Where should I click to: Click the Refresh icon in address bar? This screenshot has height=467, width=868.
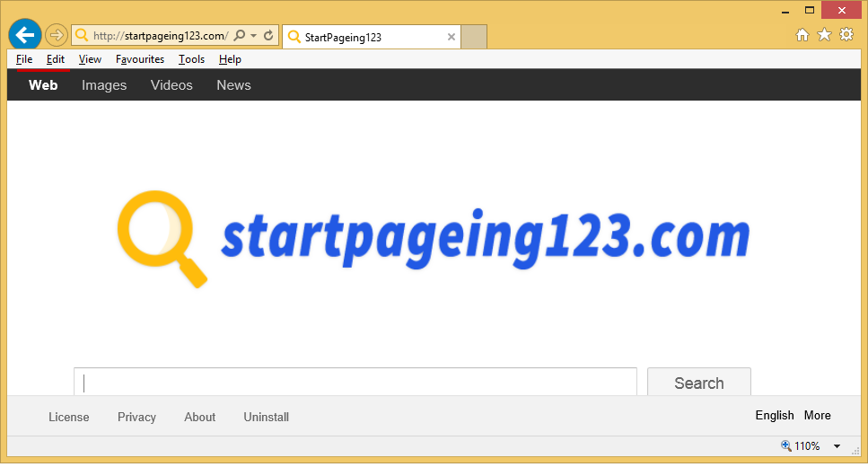tap(267, 36)
